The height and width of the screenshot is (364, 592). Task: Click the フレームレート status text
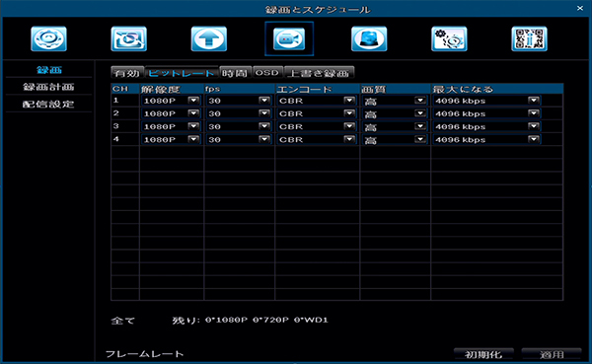click(144, 354)
